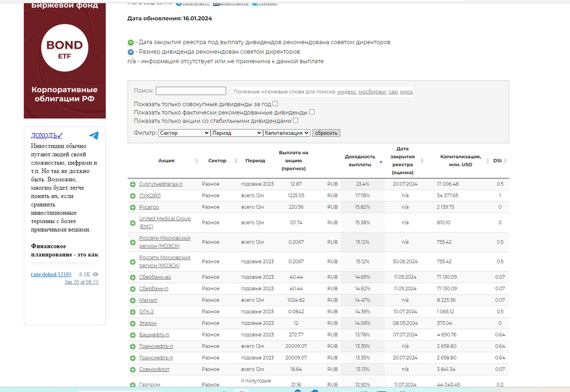The image size is (570, 392).
Task: Click the Jan 20 at 08:55 timestamp
Action: [x=82, y=282]
